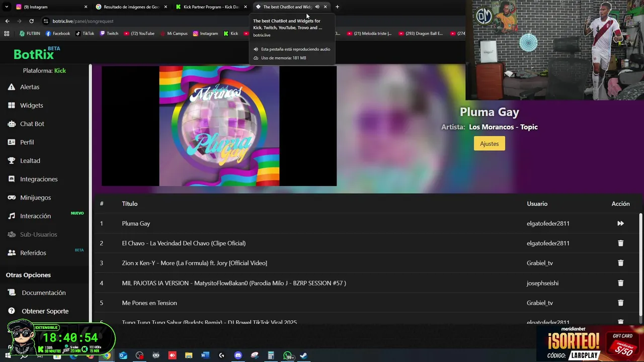The width and height of the screenshot is (644, 362).
Task: Click user josephseishi in queue
Action: [542, 283]
